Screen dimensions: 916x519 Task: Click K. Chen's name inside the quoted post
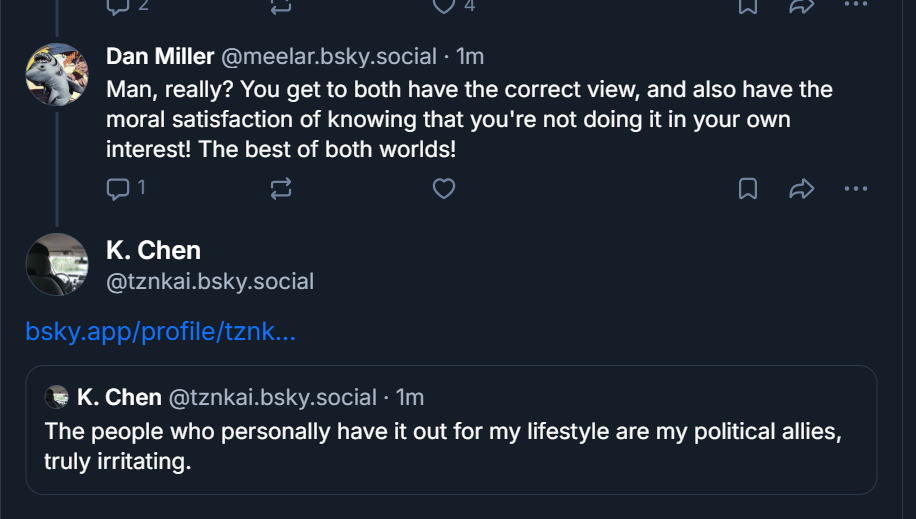pos(119,397)
